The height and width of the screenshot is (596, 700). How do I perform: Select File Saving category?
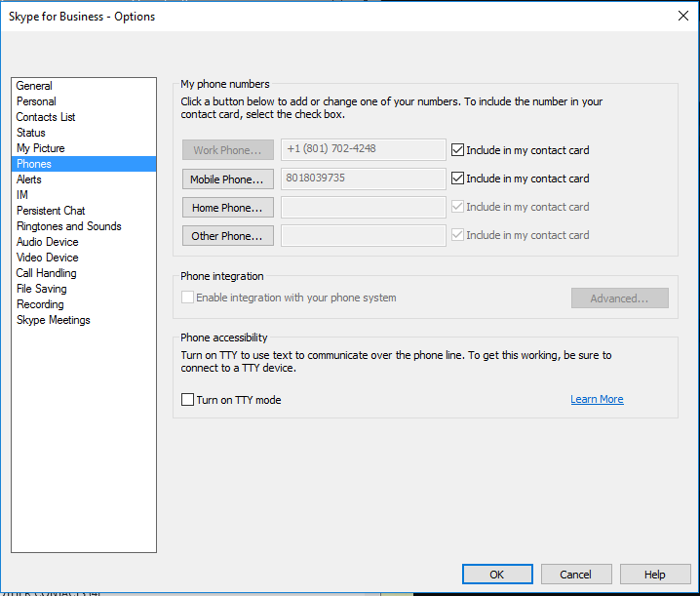42,289
